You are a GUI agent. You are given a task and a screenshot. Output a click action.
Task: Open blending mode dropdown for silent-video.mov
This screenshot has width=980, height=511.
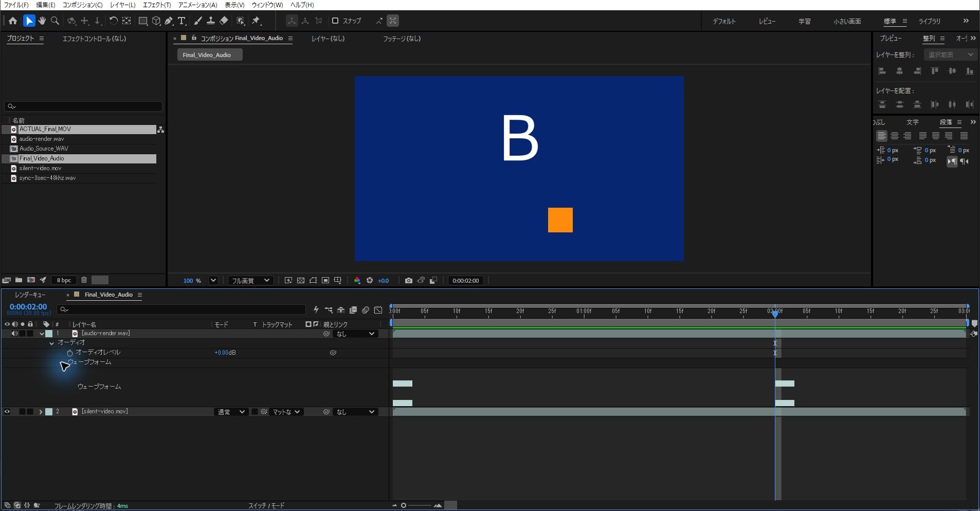pos(230,412)
